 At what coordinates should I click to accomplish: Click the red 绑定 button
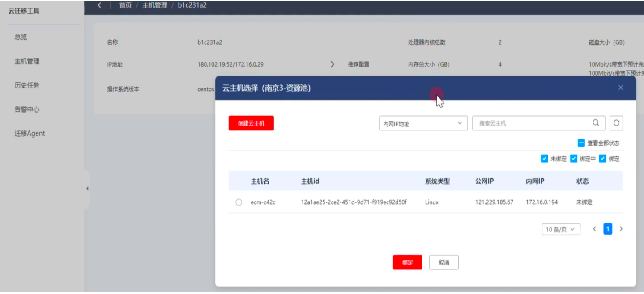tap(407, 262)
